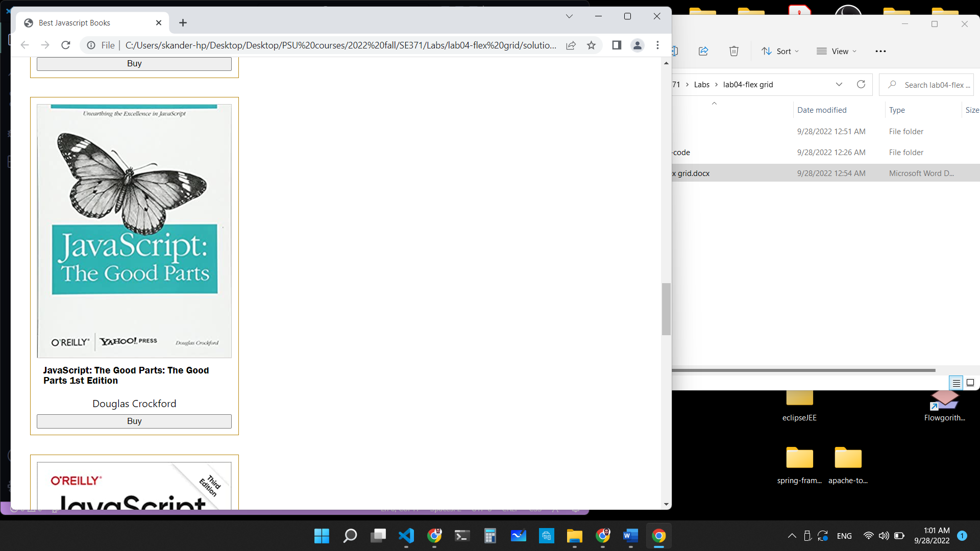Click the JavaScript Good Parts book thumbnail
The image size is (980, 551).
(x=134, y=229)
